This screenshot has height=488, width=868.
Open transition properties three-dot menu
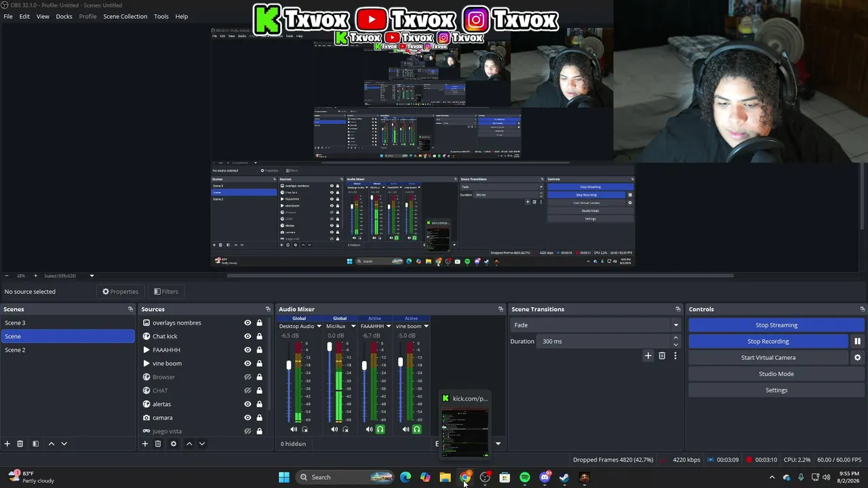(x=675, y=356)
